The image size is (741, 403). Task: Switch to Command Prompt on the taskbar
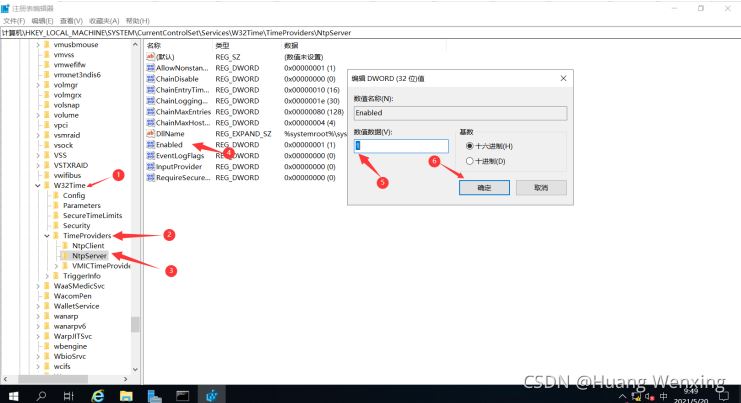point(182,396)
